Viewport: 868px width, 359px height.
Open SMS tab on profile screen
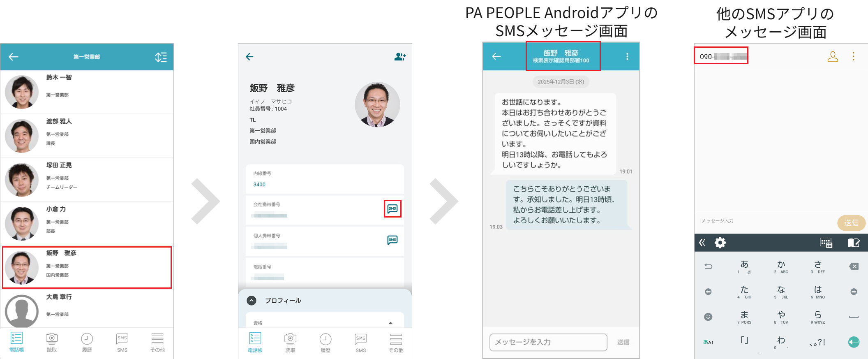tap(361, 343)
